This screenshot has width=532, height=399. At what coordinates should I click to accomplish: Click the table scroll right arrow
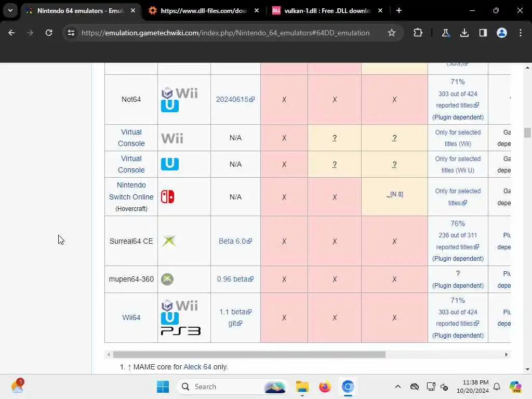pos(507,354)
